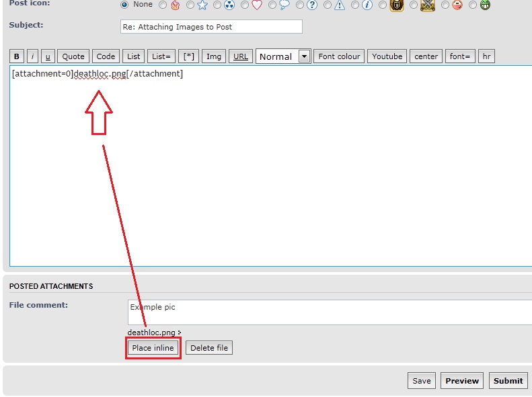This screenshot has width=532, height=397.
Task: Choose the radio button beside the star icon
Action: pos(190,5)
